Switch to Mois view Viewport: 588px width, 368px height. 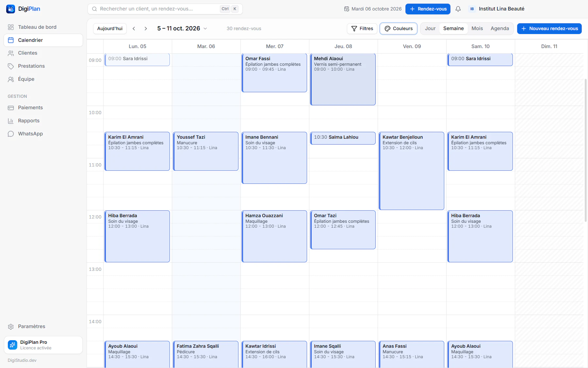pos(477,28)
